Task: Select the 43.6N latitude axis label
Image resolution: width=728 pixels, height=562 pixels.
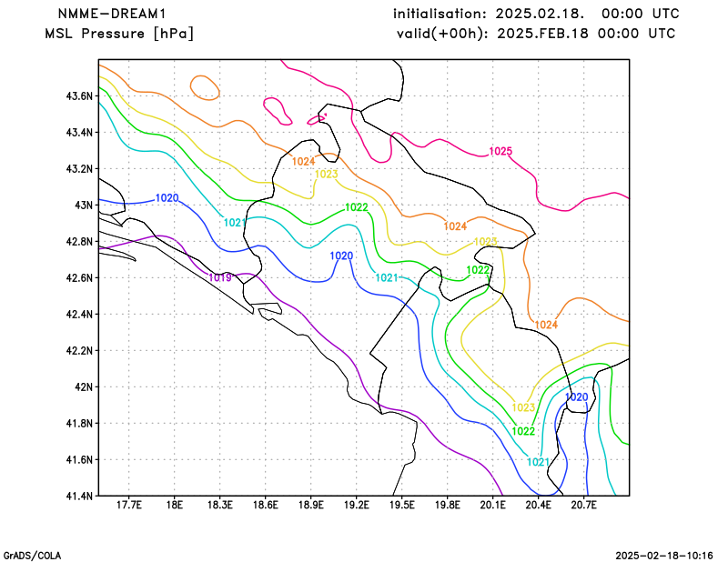Action: click(80, 96)
